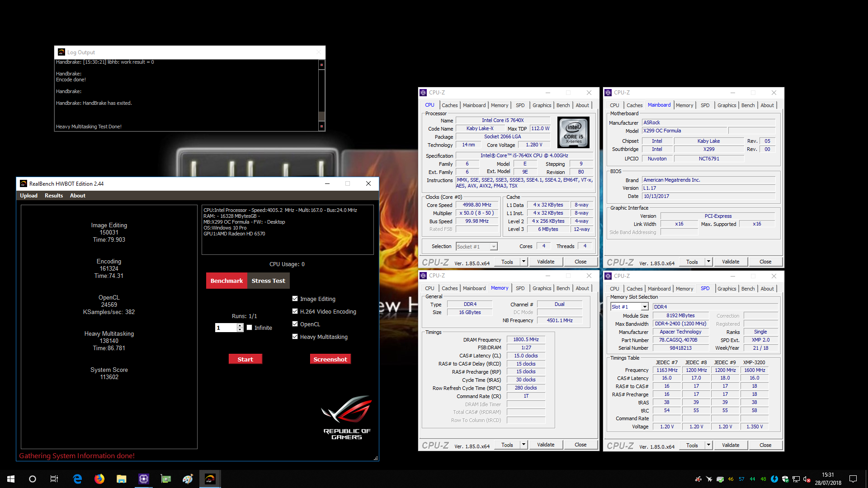
Task: Open File Explorer from the taskbar
Action: click(x=122, y=479)
